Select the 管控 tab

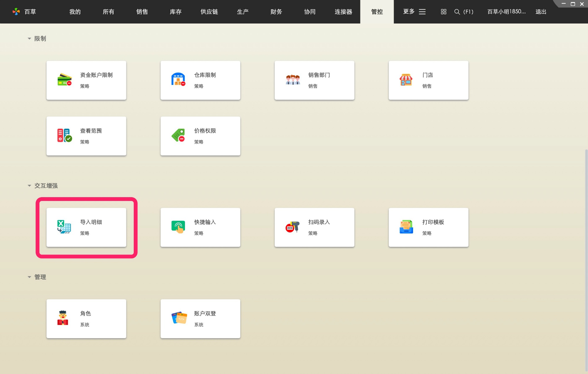(x=377, y=12)
